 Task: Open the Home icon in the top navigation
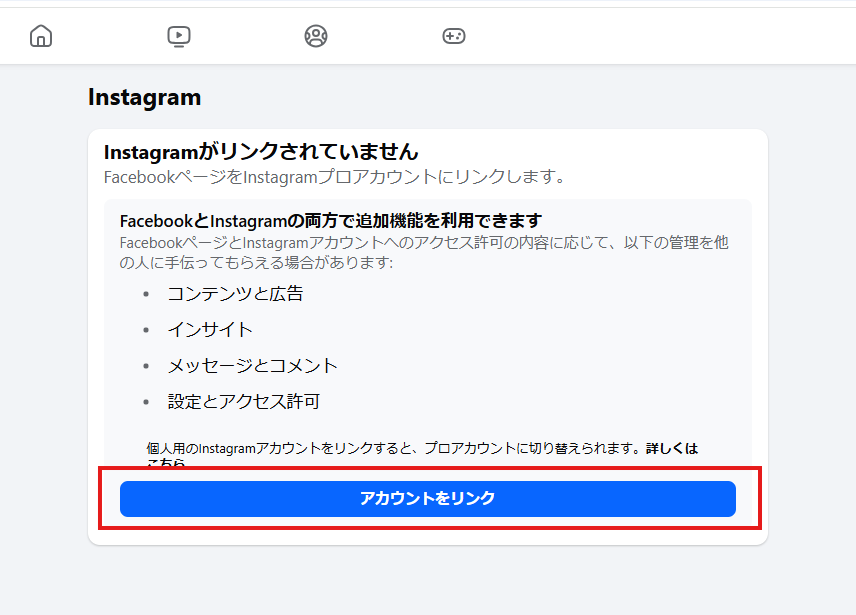[x=40, y=35]
